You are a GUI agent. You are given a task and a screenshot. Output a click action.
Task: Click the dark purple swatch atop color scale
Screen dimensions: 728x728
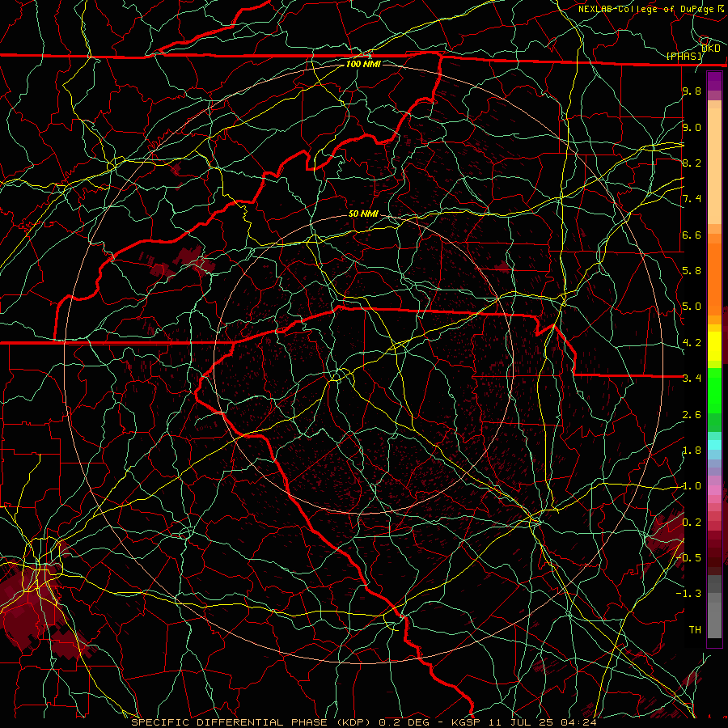coord(714,81)
